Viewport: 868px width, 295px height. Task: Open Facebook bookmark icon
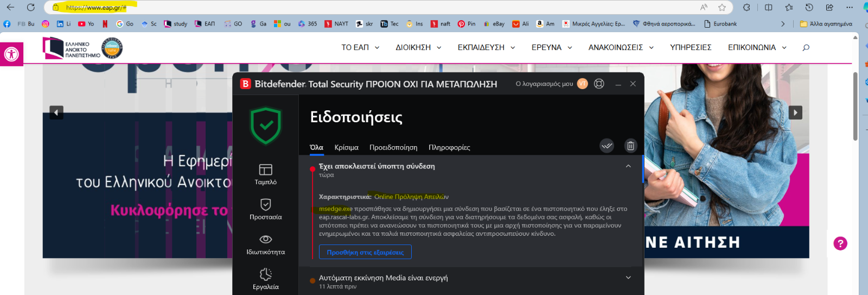click(x=7, y=24)
